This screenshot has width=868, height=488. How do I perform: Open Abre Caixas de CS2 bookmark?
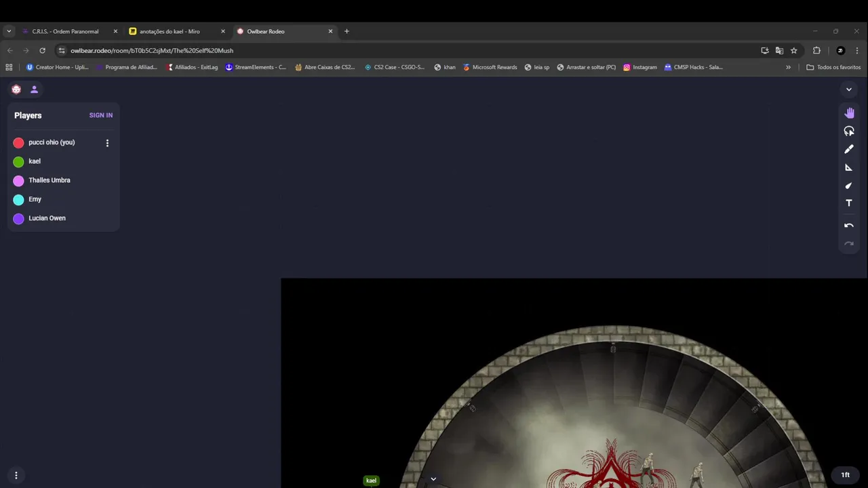(325, 67)
